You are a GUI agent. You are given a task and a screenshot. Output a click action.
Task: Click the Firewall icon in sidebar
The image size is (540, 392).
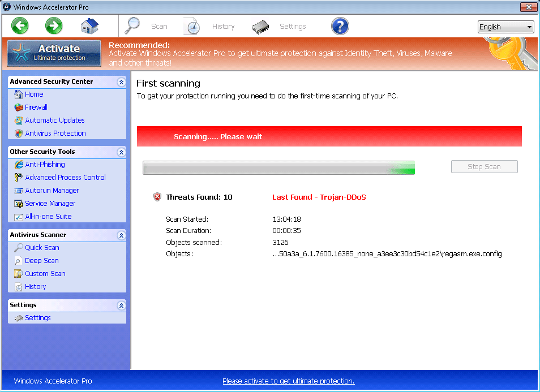(x=19, y=107)
